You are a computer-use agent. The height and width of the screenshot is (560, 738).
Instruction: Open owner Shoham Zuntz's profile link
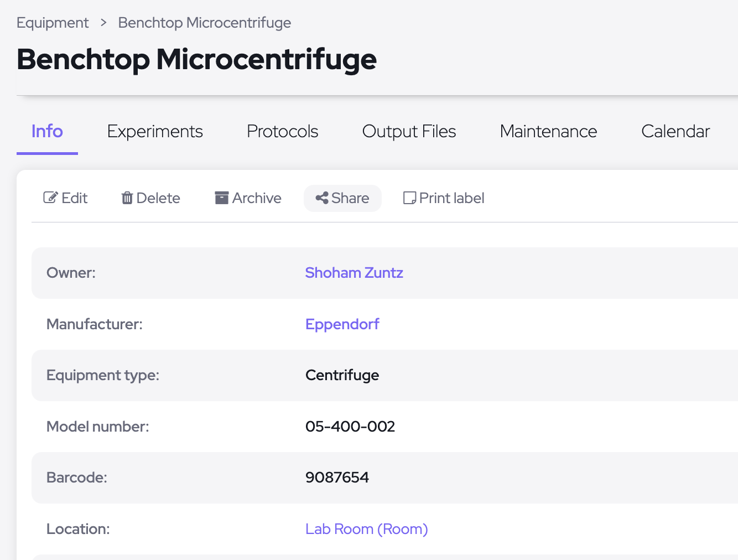tap(354, 273)
